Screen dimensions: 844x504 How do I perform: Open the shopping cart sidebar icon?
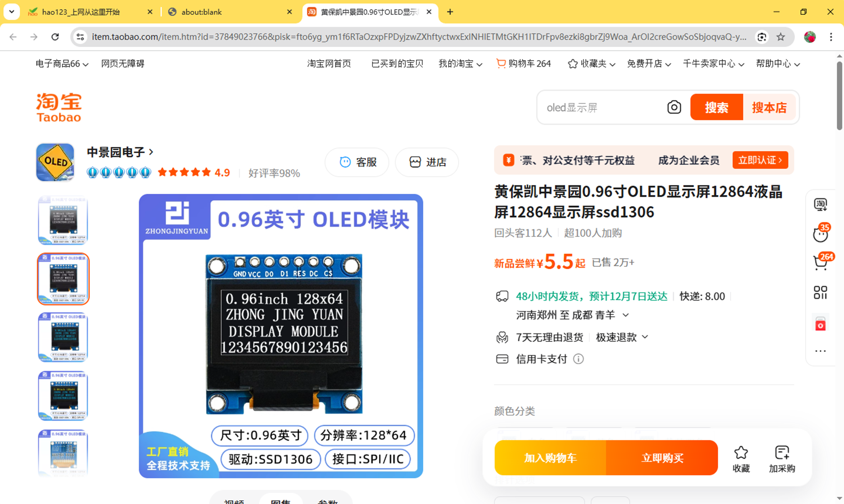tap(821, 262)
